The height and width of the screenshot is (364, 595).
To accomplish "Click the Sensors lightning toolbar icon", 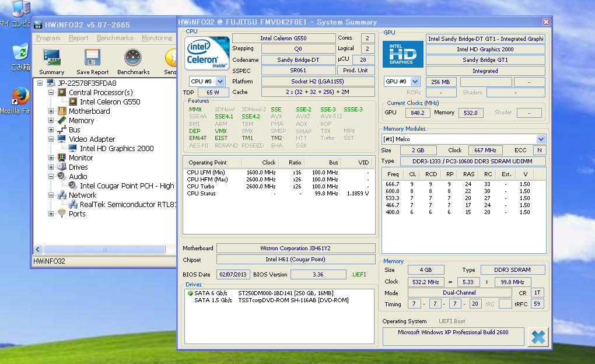I will tap(171, 58).
